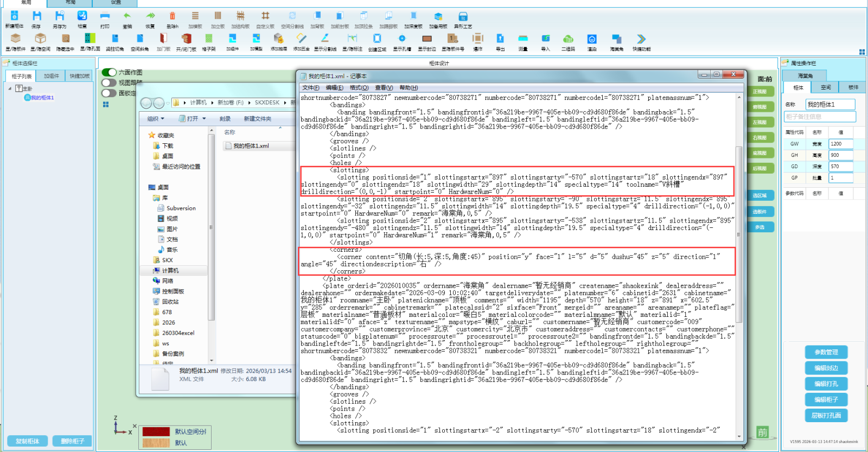The width and height of the screenshot is (868, 452).
Task: Switch to the 加组件 tab
Action: 52,76
